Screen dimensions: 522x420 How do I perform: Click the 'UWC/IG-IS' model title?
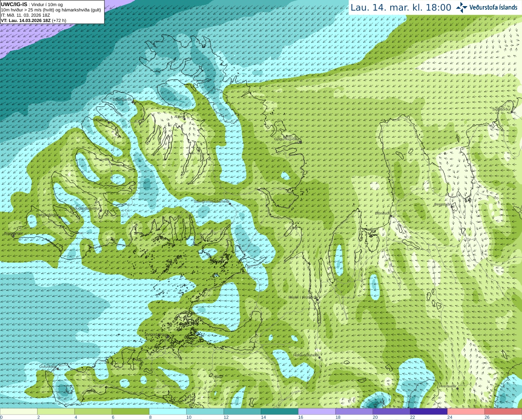pos(14,4)
